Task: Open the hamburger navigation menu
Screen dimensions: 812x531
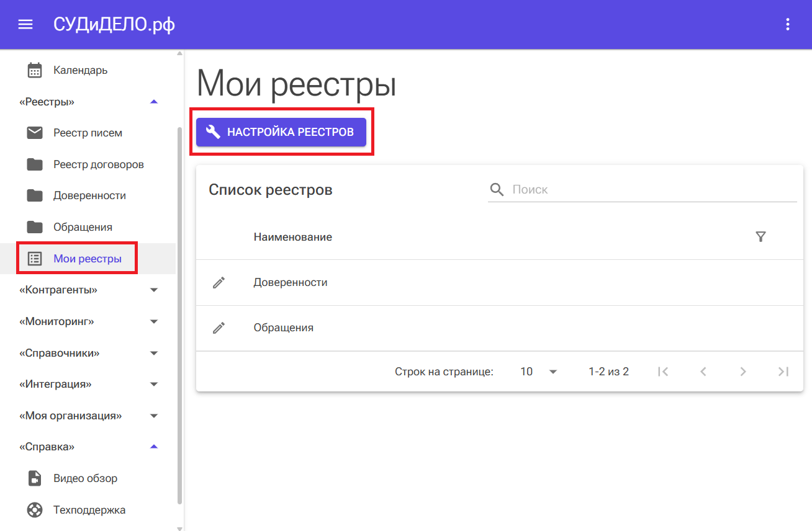Action: tap(25, 24)
